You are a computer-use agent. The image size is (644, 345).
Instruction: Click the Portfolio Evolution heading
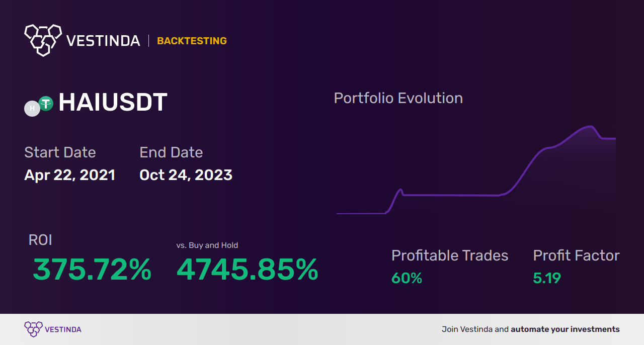398,98
